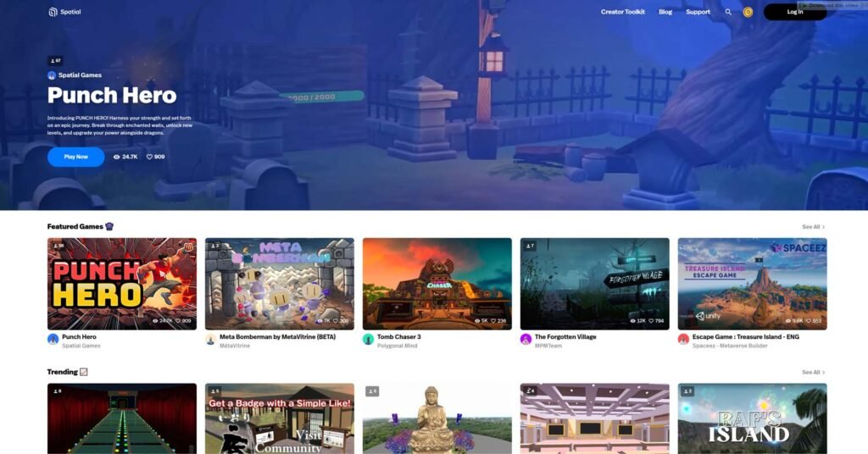Click the Featured Games heading
The width and height of the screenshot is (868, 454).
75,226
